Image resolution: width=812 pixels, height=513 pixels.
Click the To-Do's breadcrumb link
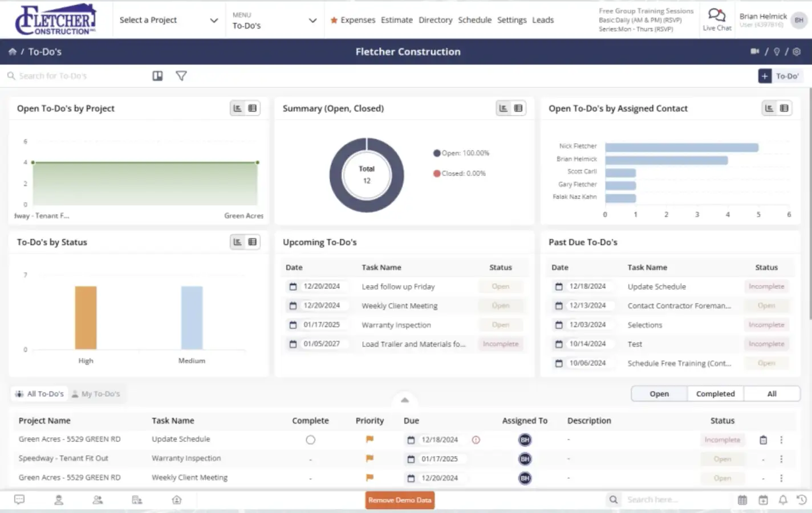[44, 52]
